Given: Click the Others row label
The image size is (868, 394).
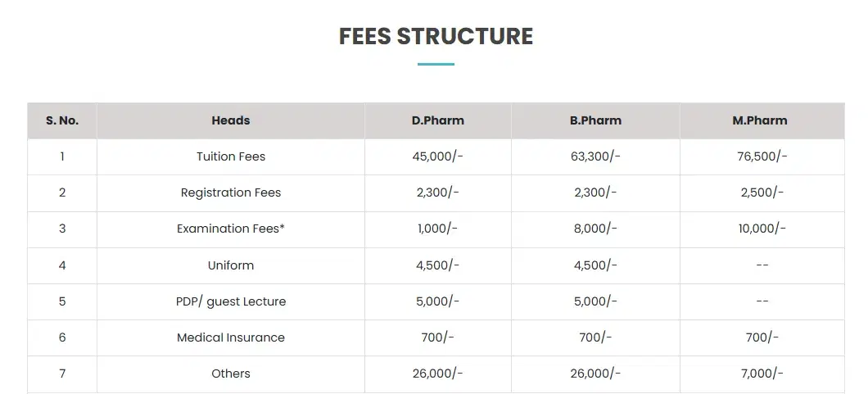Looking at the screenshot, I should (x=231, y=374).
